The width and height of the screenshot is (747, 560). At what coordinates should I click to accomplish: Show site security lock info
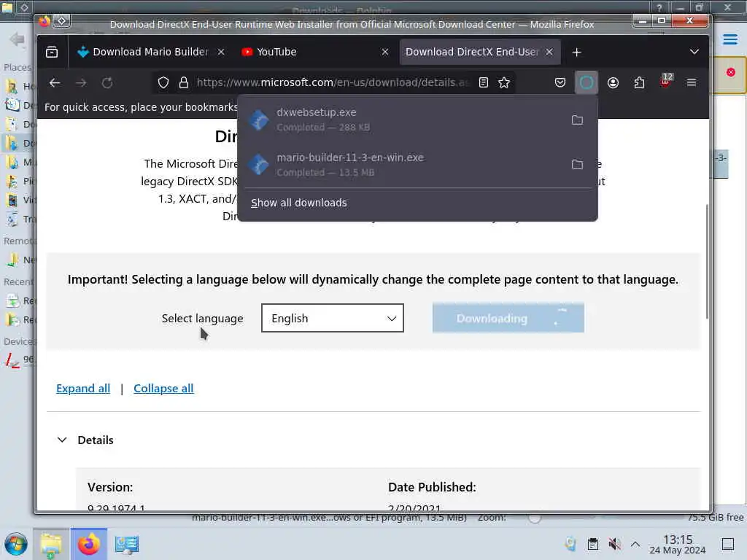(x=184, y=83)
